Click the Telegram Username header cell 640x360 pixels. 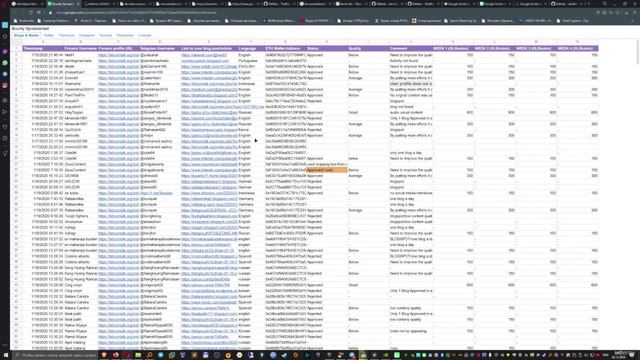pos(160,48)
